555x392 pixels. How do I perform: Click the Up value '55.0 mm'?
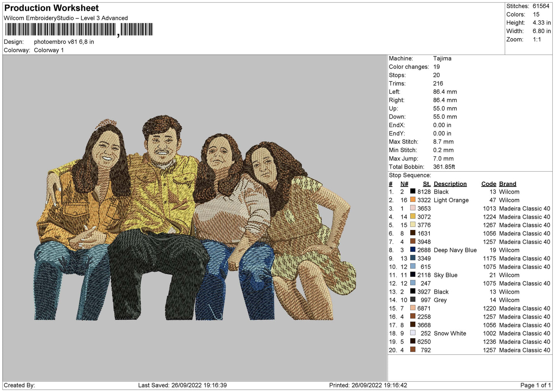(445, 109)
